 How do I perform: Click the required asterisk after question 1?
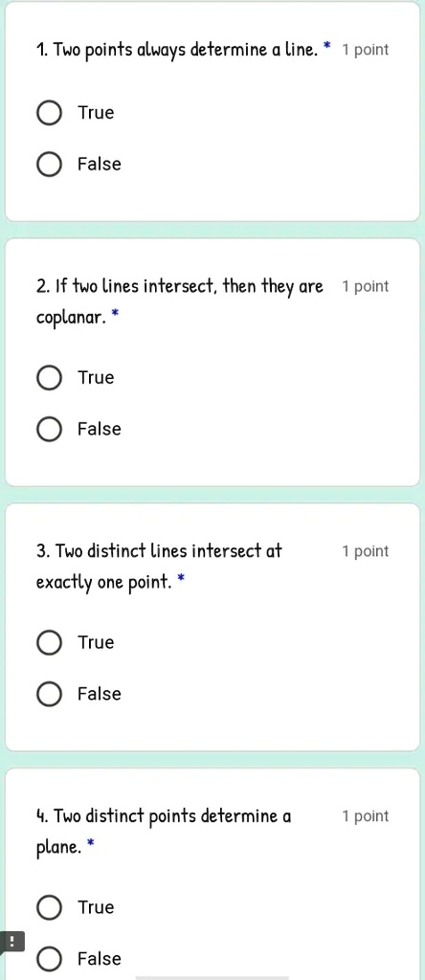tap(326, 46)
